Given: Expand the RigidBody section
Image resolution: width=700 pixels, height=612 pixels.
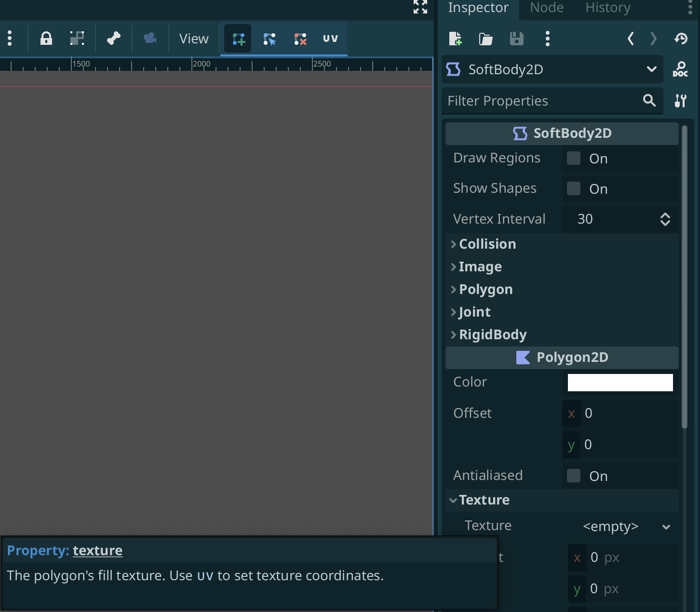Looking at the screenshot, I should [x=562, y=334].
